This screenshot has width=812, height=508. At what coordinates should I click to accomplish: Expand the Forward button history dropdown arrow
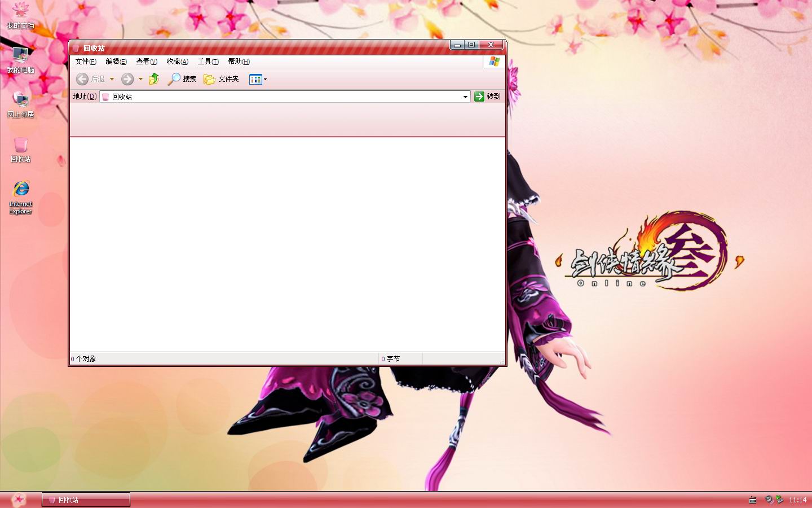pos(140,79)
